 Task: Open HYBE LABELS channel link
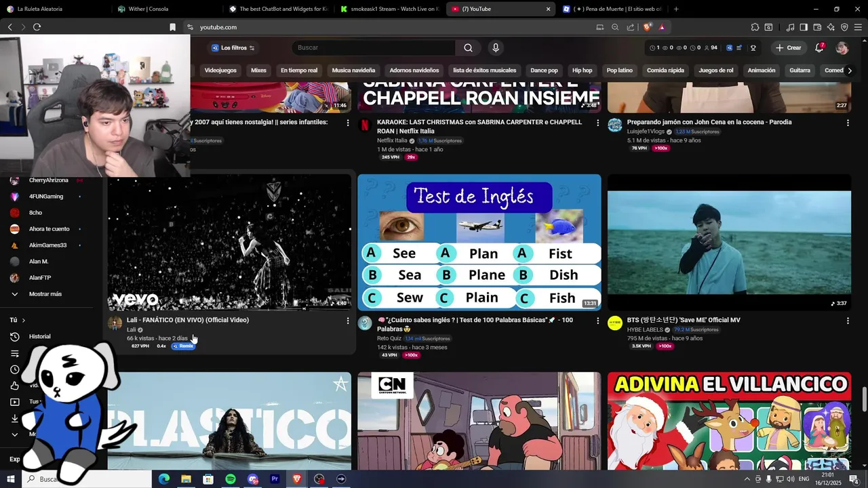(645, 330)
